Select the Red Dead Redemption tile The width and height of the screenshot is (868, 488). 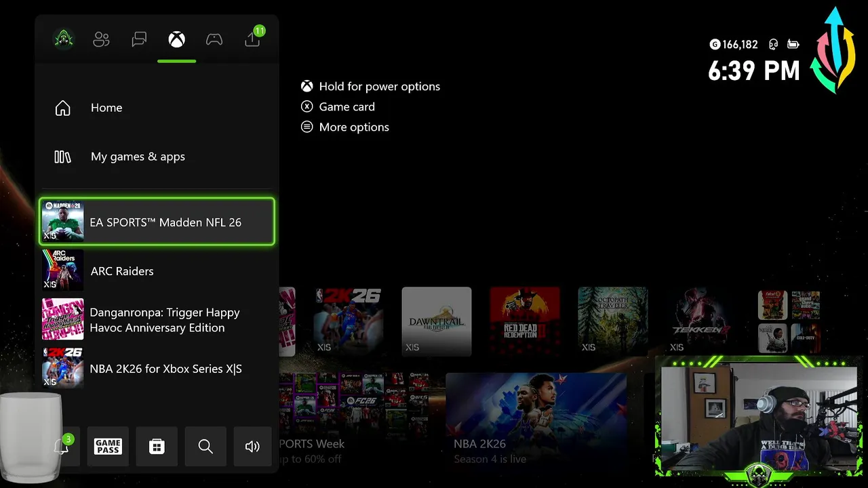[x=524, y=321]
